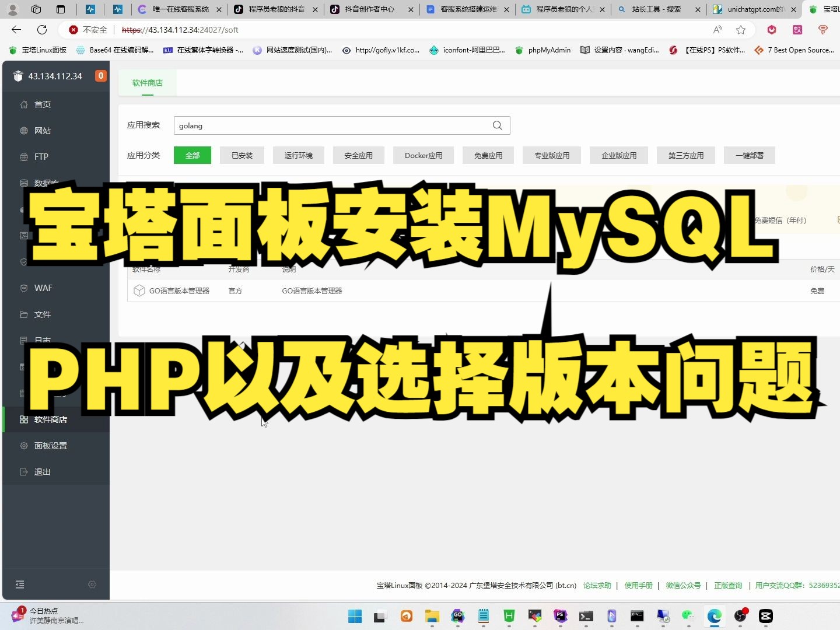The height and width of the screenshot is (630, 840).
Task: Open File Explorer from the taskbar
Action: coord(432,616)
